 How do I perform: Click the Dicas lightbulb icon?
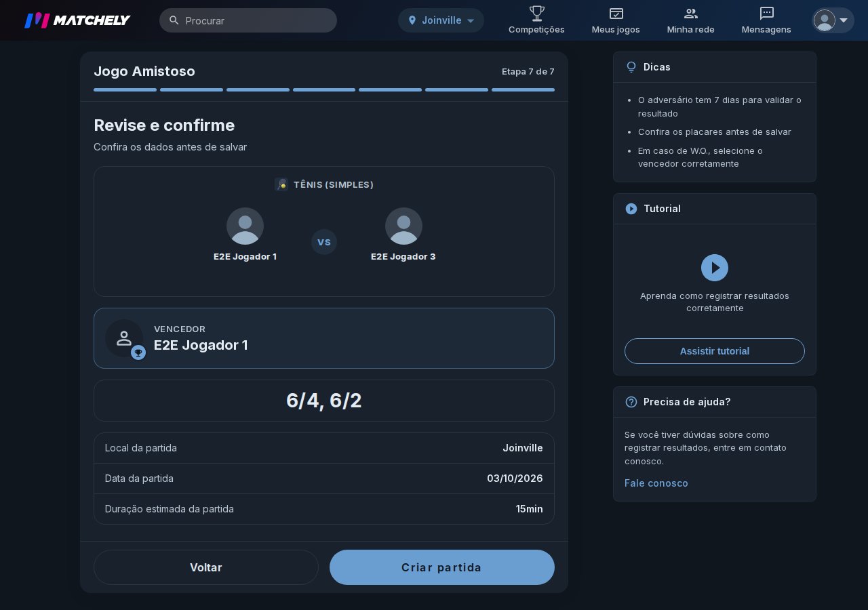(631, 67)
